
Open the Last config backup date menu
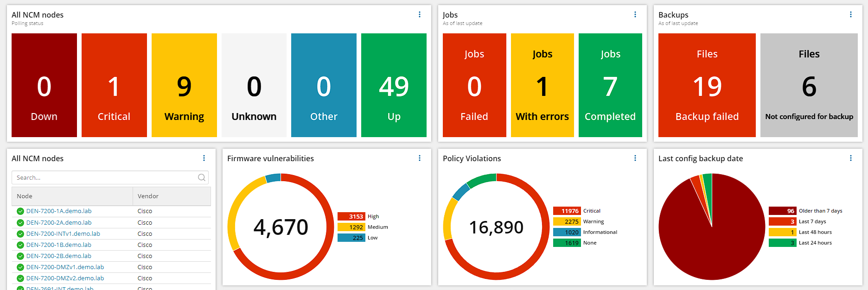[x=851, y=158]
